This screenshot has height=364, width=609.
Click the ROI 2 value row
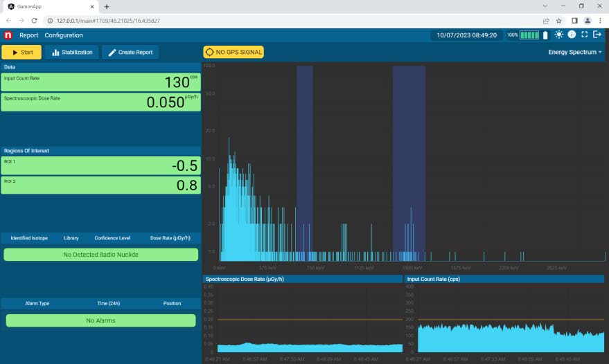[101, 185]
